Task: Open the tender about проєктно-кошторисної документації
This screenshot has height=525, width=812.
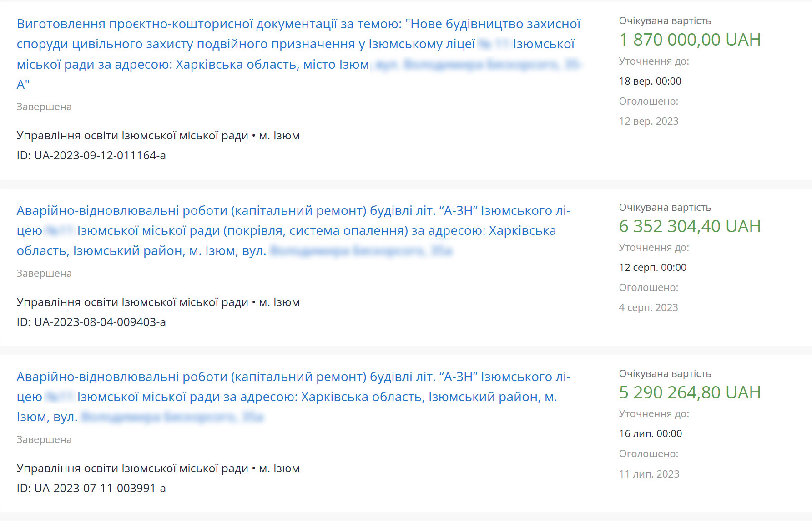Action: 298,24
